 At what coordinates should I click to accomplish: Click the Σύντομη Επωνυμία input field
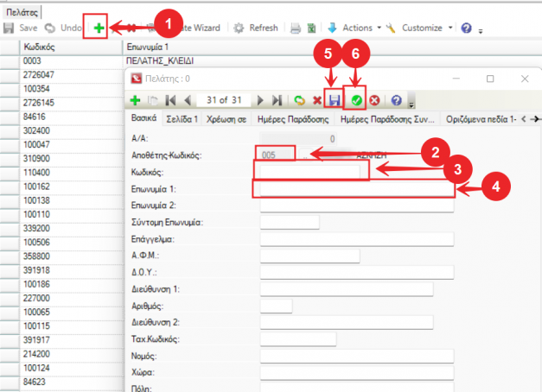[290, 222]
